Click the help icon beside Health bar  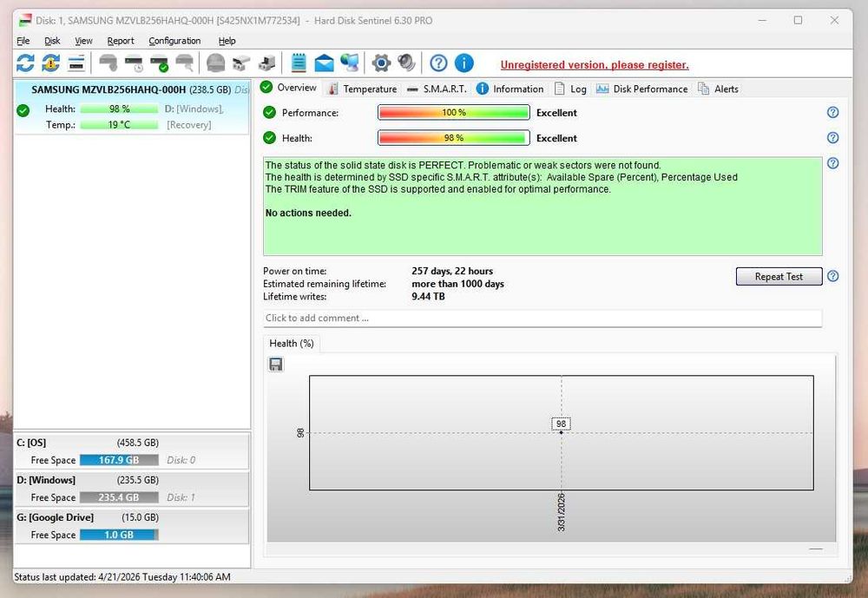click(832, 138)
